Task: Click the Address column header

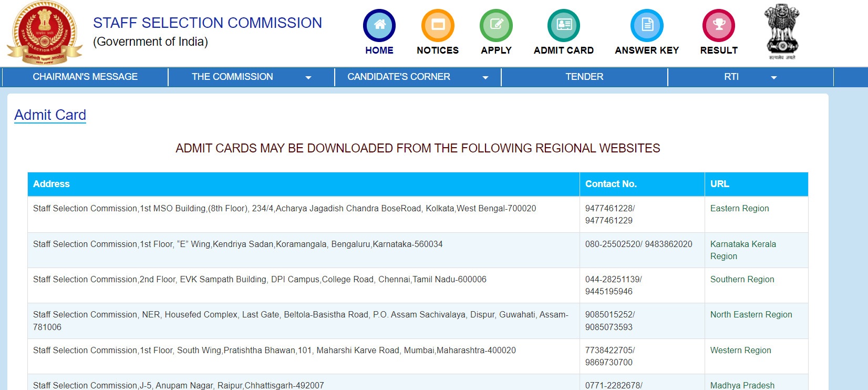Action: pyautogui.click(x=304, y=184)
